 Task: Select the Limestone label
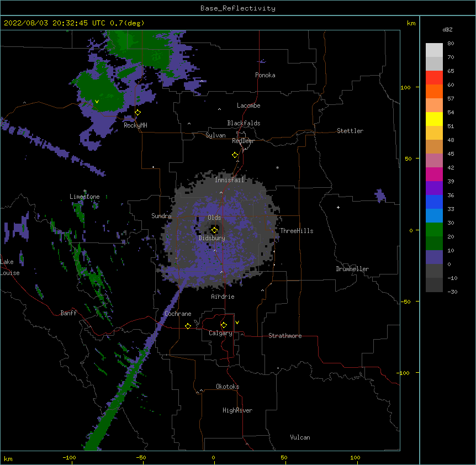pos(84,197)
